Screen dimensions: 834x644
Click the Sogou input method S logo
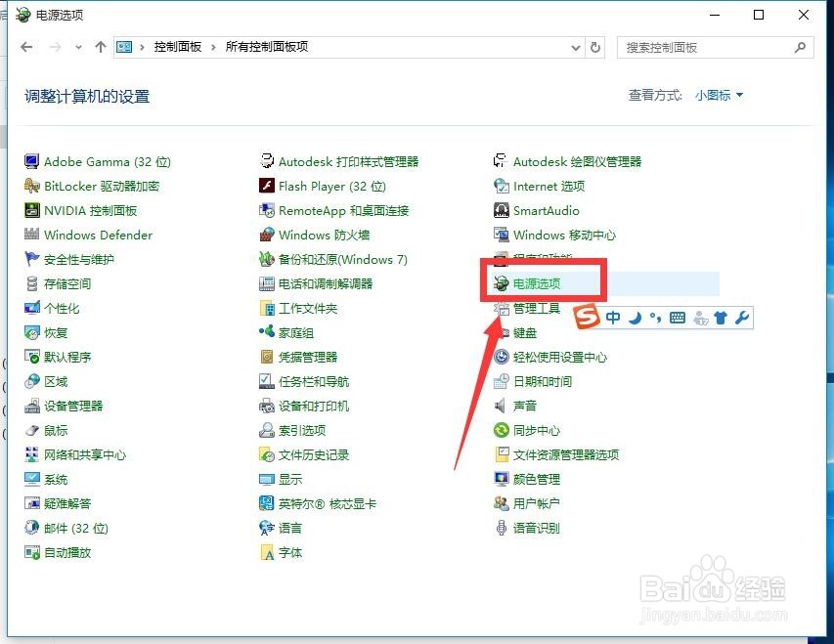[x=587, y=318]
